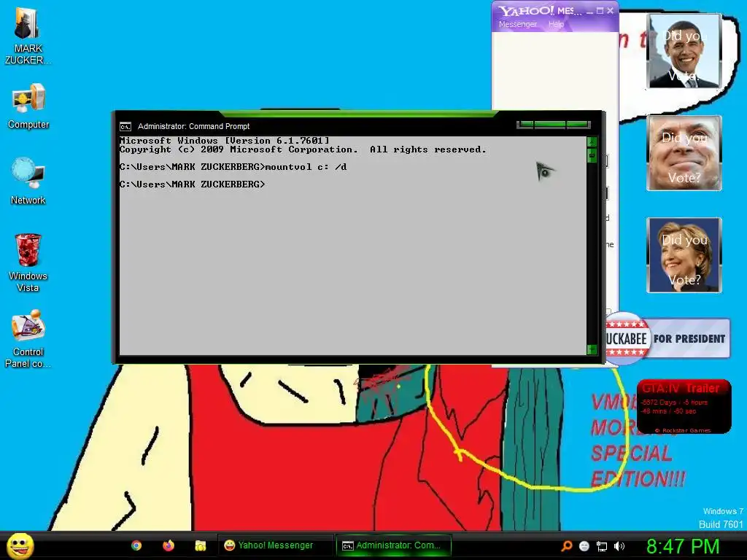The width and height of the screenshot is (747, 560).
Task: Click the Huckabee For President gadget
Action: coord(667,338)
